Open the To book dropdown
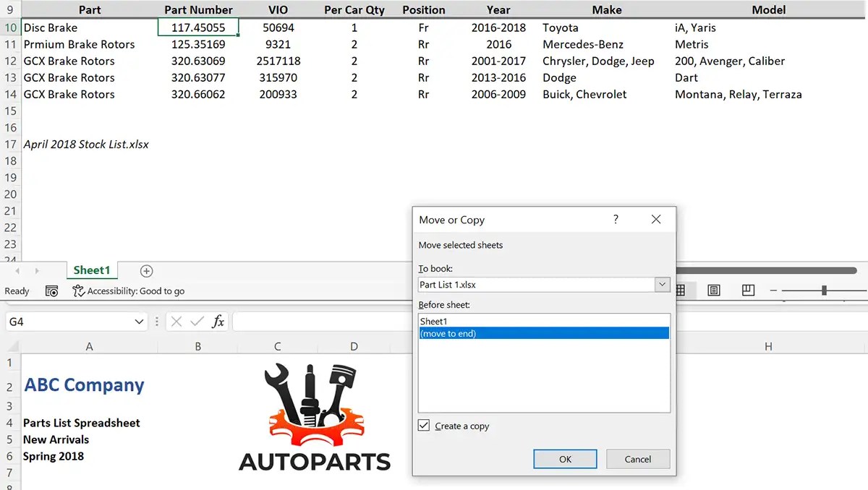The height and width of the screenshot is (490, 868). tap(662, 284)
